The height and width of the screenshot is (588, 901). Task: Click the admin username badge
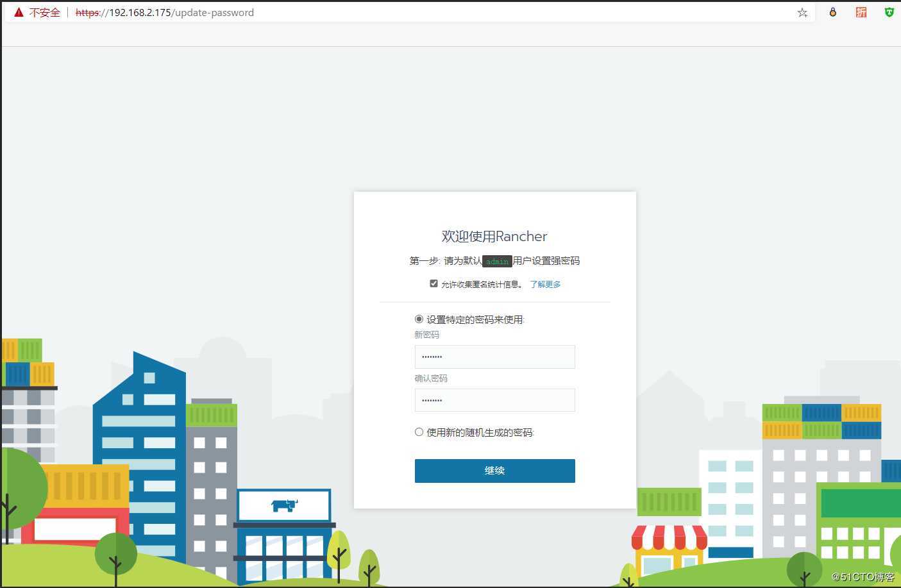click(497, 261)
